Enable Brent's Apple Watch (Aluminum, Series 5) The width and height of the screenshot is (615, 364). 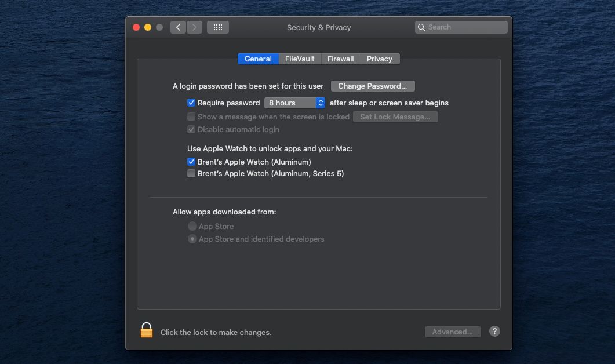point(191,173)
